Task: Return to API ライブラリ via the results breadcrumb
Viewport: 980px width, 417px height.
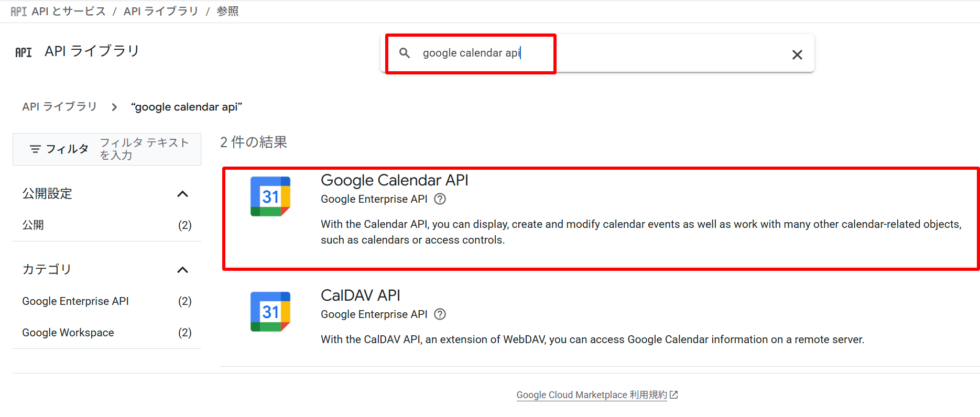Action: click(59, 107)
